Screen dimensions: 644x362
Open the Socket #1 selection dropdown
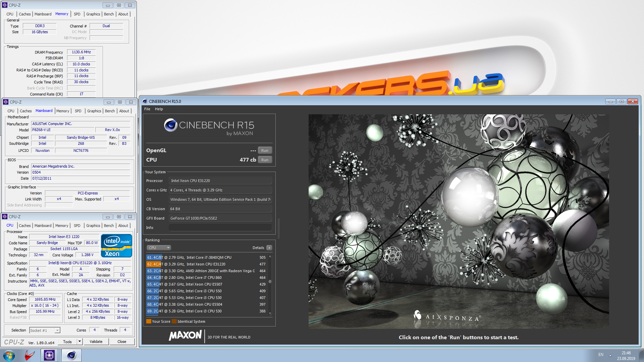45,330
